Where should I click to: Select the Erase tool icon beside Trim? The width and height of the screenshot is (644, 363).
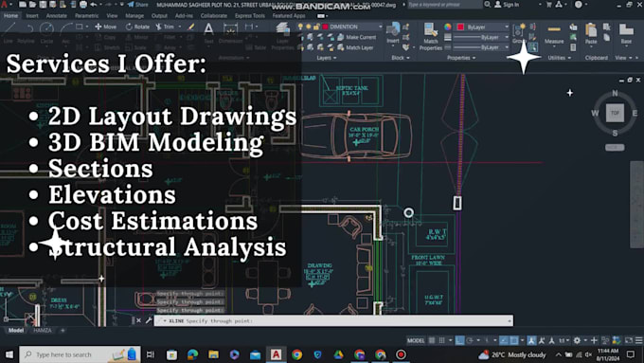click(191, 27)
